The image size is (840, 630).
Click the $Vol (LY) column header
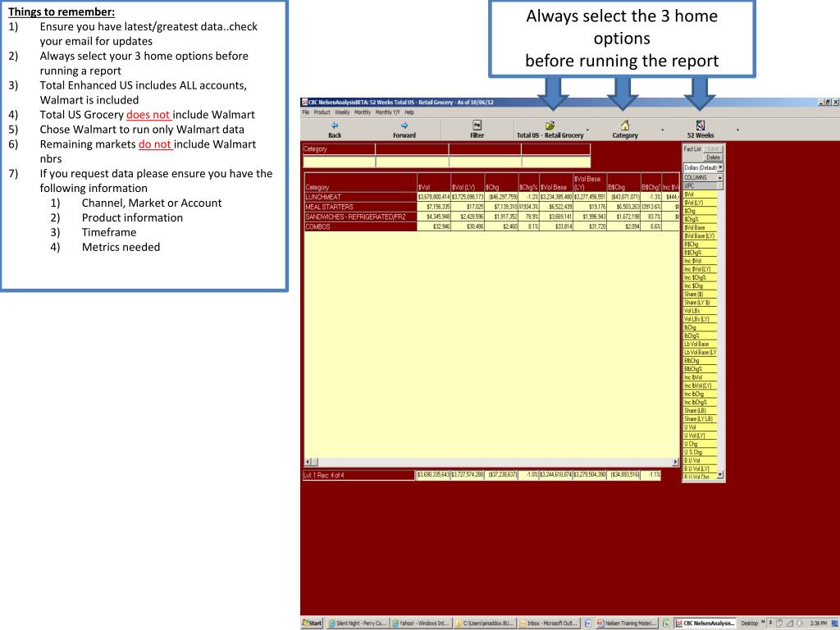click(467, 182)
